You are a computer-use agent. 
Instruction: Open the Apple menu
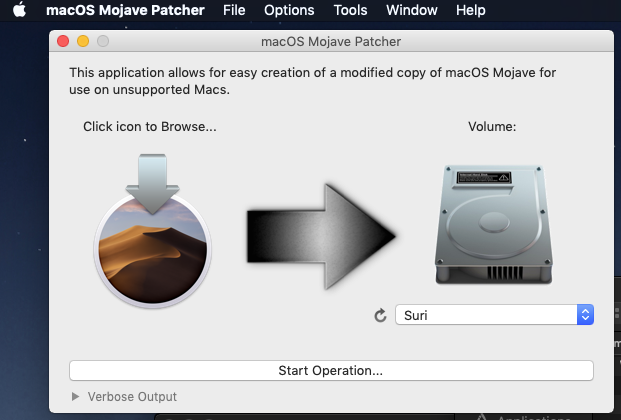pyautogui.click(x=19, y=10)
